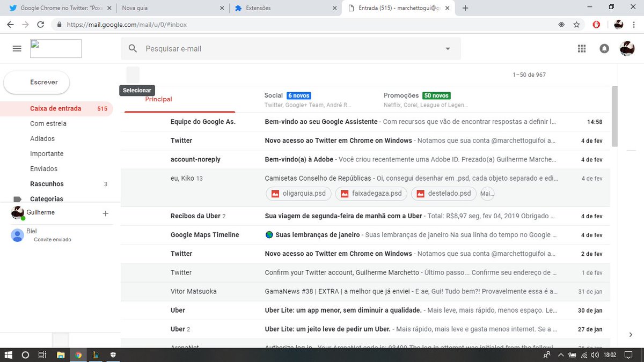
Task: Open Google notifications bell
Action: (x=604, y=49)
